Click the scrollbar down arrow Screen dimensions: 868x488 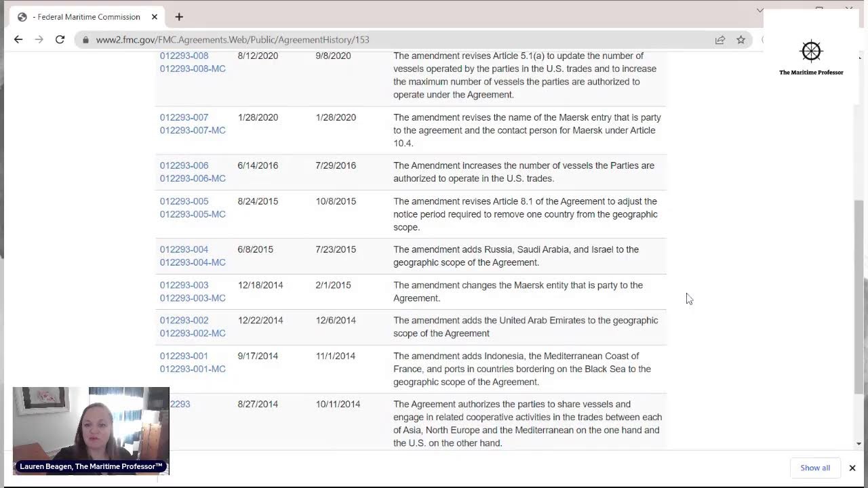coord(859,444)
